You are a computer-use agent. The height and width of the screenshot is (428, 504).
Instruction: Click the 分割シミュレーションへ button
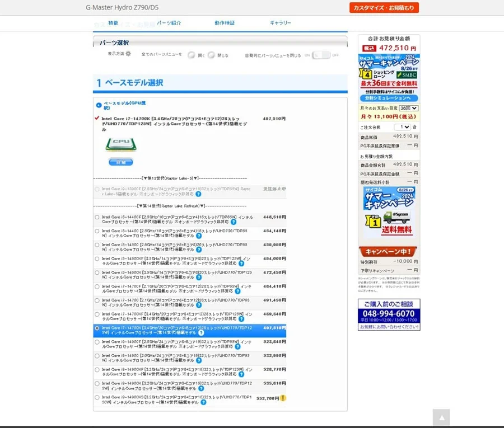[x=389, y=98]
